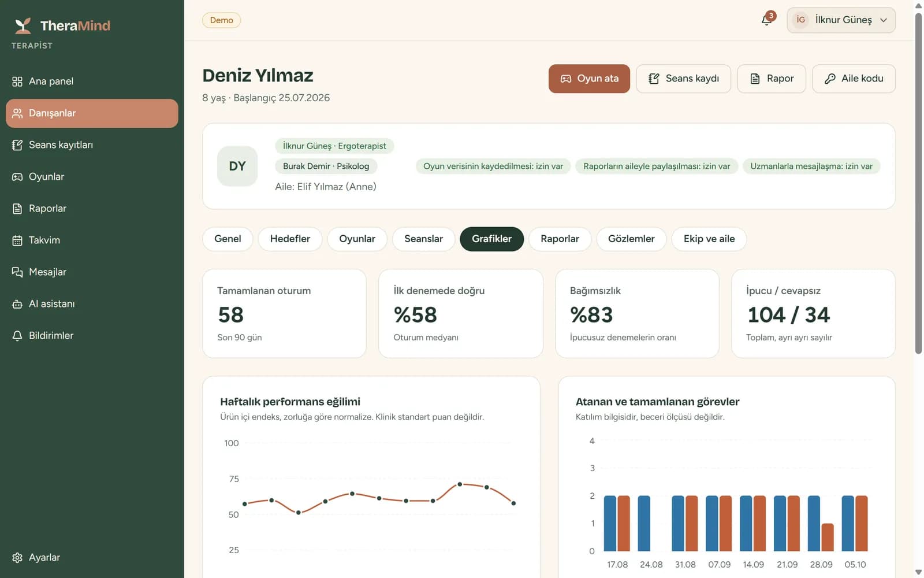The image size is (924, 578).
Task: Open the Ekip ve aile tab
Action: pyautogui.click(x=709, y=239)
